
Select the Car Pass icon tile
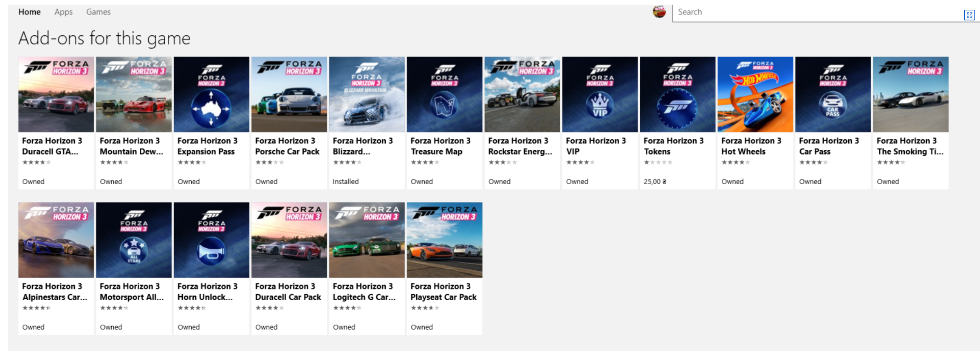pos(833,95)
